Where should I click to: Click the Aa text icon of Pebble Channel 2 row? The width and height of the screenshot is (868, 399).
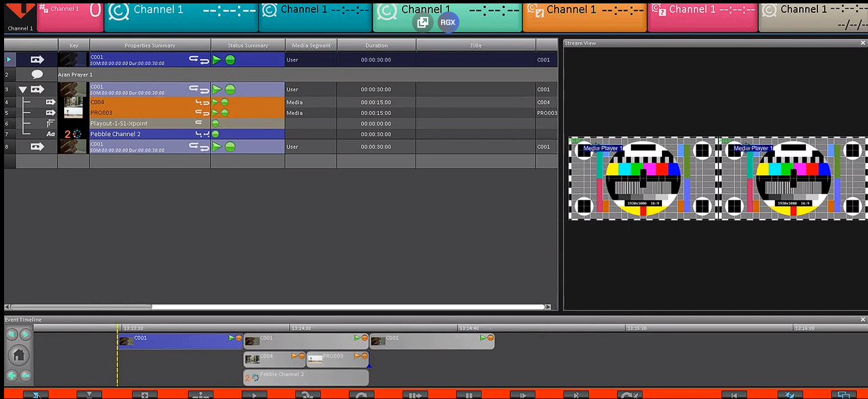tap(51, 134)
